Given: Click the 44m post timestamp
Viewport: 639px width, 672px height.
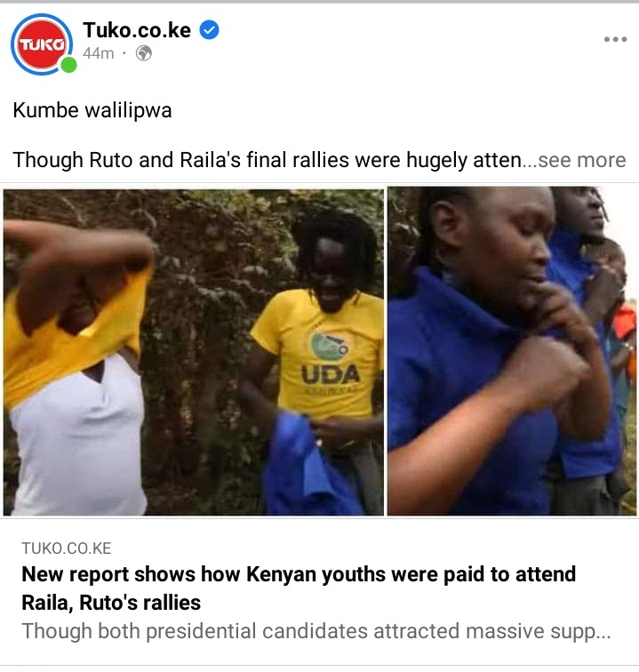Looking at the screenshot, I should 99,53.
